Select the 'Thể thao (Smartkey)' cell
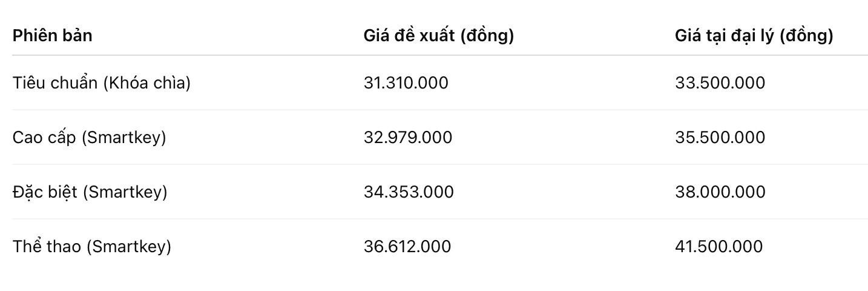 [91, 246]
